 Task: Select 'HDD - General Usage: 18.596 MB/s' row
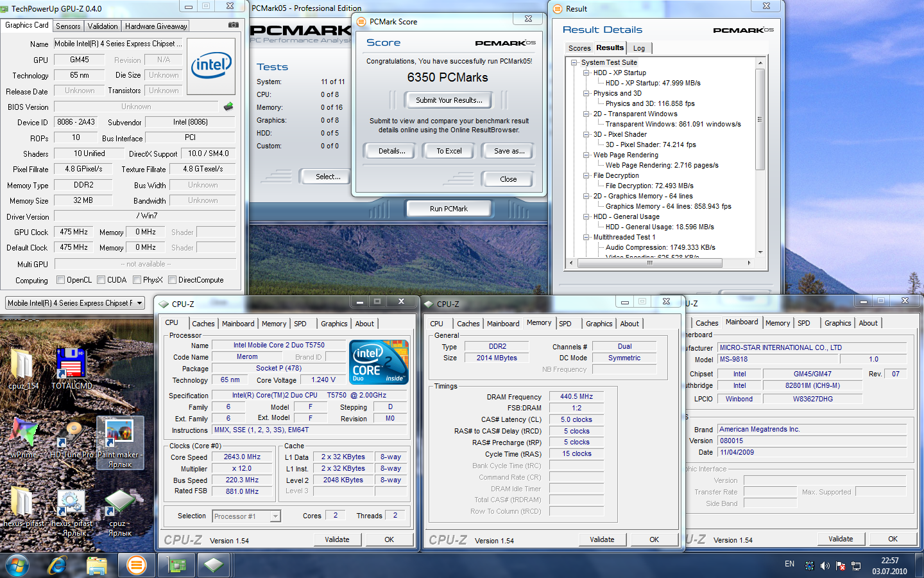tap(660, 227)
